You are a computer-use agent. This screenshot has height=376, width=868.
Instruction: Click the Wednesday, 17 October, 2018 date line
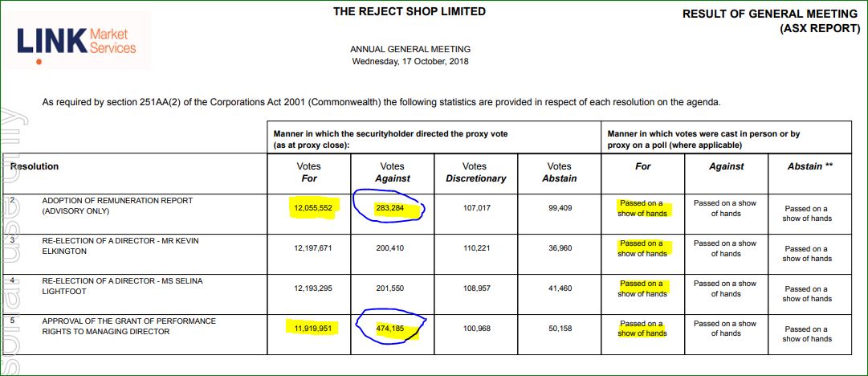click(410, 62)
